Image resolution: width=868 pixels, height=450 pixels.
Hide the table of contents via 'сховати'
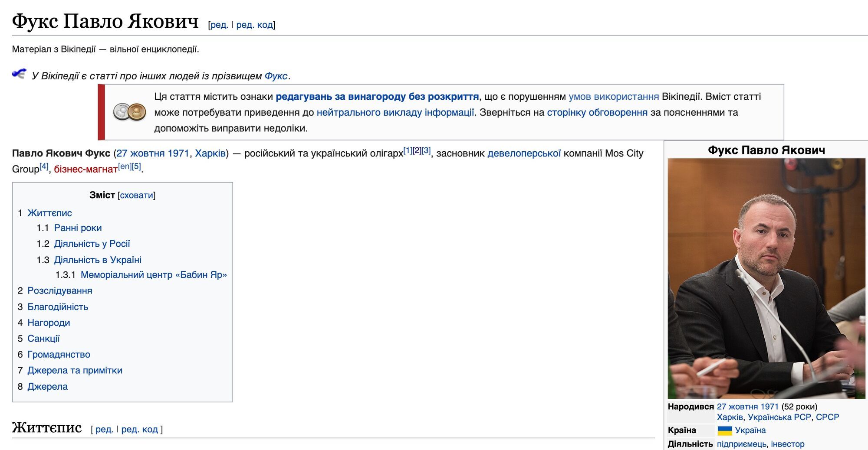(136, 195)
